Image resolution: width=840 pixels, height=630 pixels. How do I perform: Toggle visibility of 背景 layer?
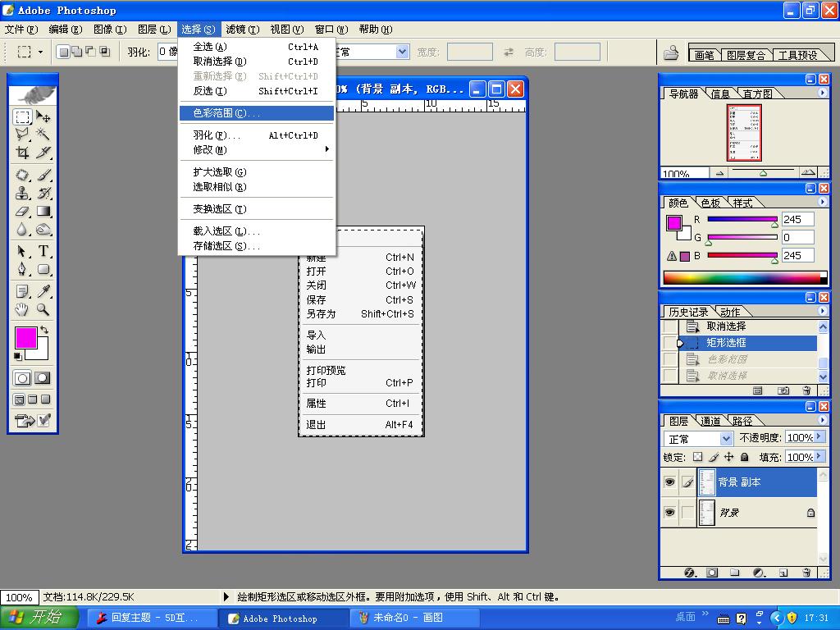click(669, 512)
